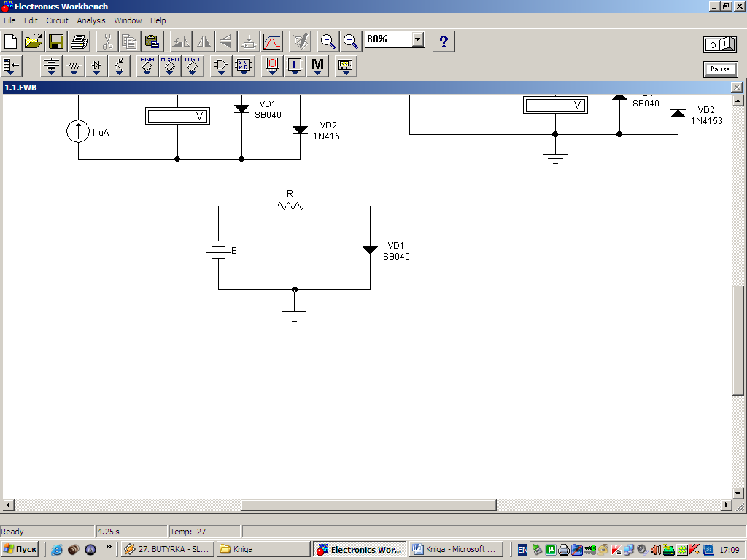Screen dimensions: 747x560
Task: Switch to 27. BUTYRKA taskbar window
Action: (168, 550)
